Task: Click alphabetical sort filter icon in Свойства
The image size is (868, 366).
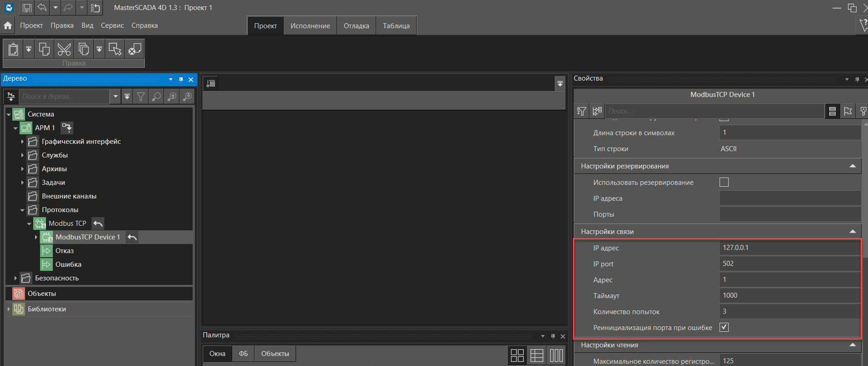Action: click(x=582, y=111)
